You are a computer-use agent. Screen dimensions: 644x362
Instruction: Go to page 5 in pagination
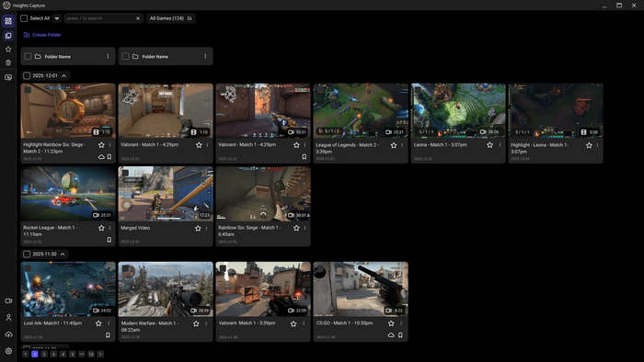[73, 354]
